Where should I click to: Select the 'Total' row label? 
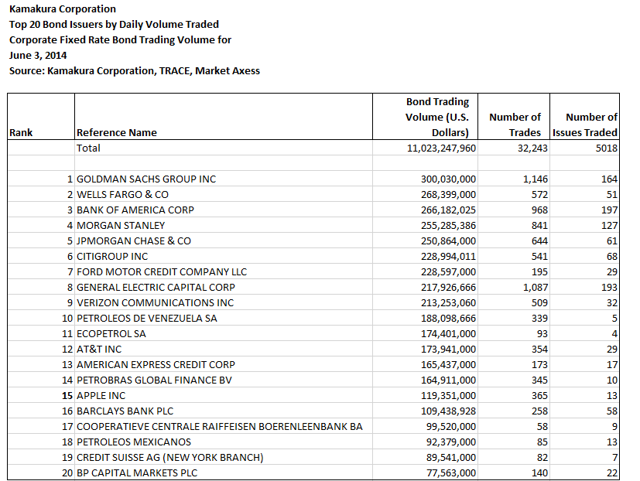[88, 148]
